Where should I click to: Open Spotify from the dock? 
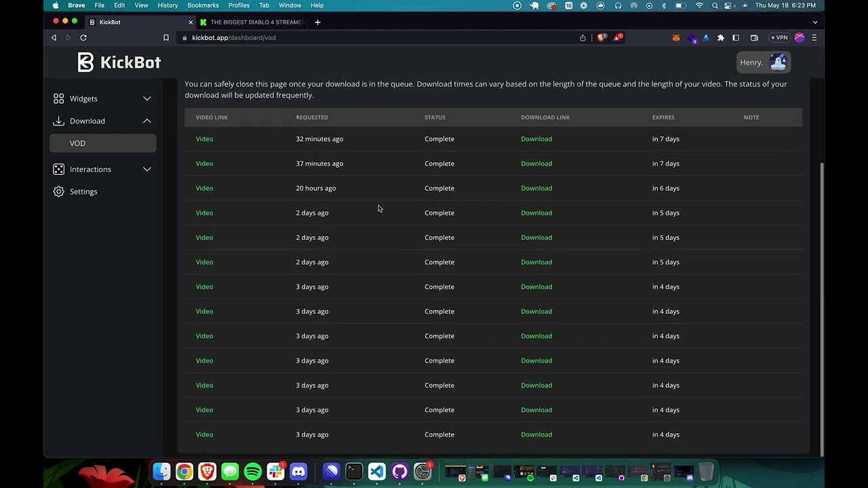(253, 472)
